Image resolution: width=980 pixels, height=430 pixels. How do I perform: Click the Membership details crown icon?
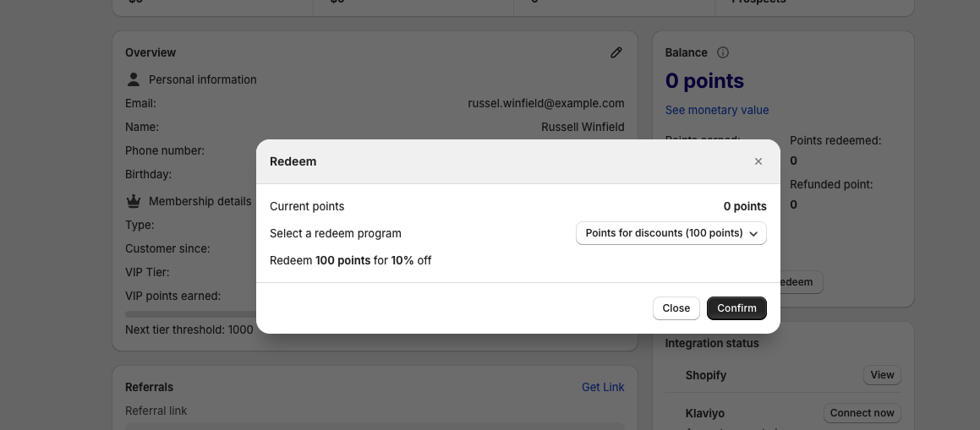[133, 201]
